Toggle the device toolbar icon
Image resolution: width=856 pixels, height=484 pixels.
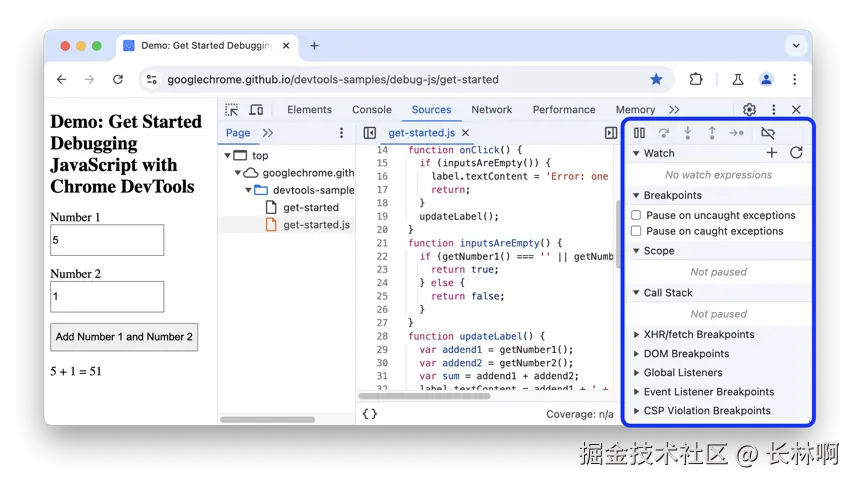(x=256, y=110)
